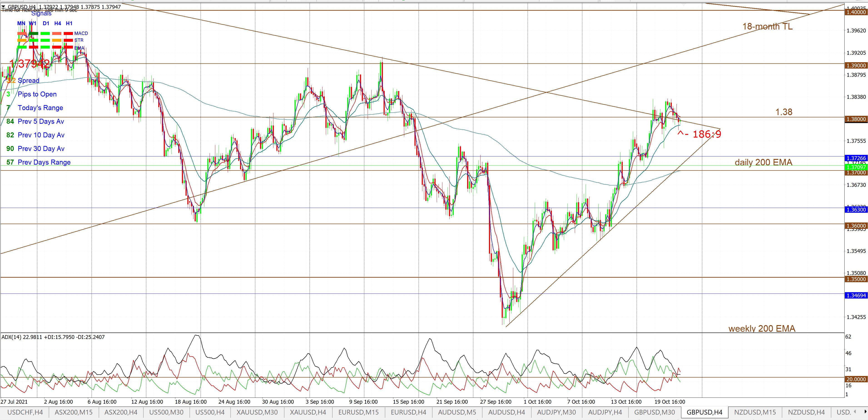
Task: Click the large red 1.37942 price text
Action: (x=30, y=64)
